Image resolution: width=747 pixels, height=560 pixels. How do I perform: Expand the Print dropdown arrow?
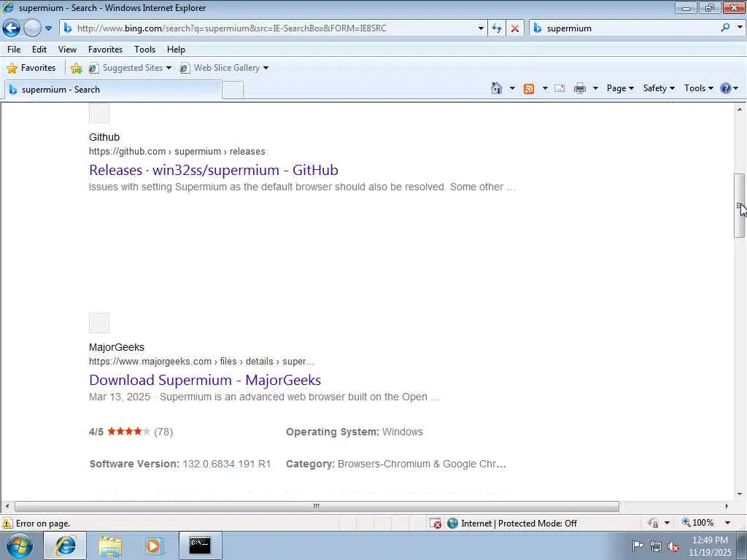tap(595, 88)
